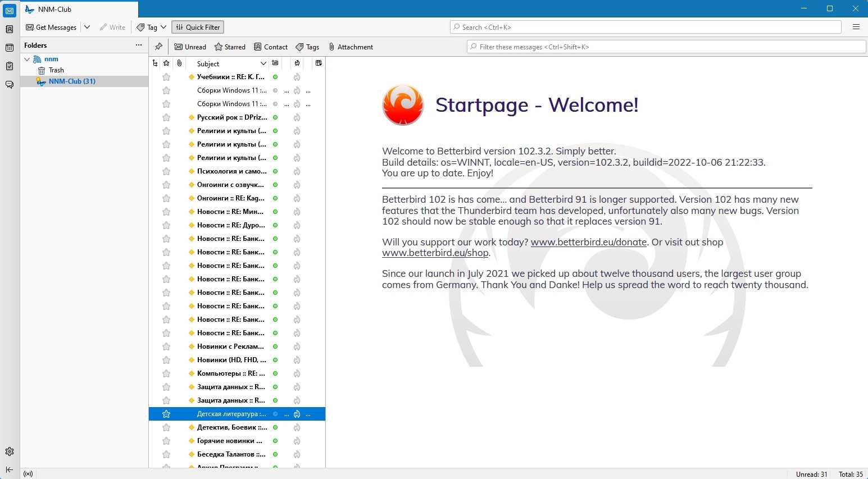Open the Онгоинги :: RE: Kag... message

(x=231, y=198)
